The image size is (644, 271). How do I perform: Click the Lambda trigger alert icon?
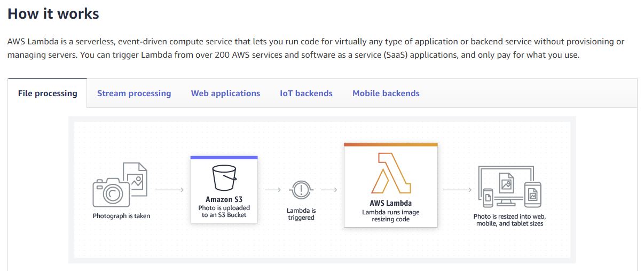301,189
